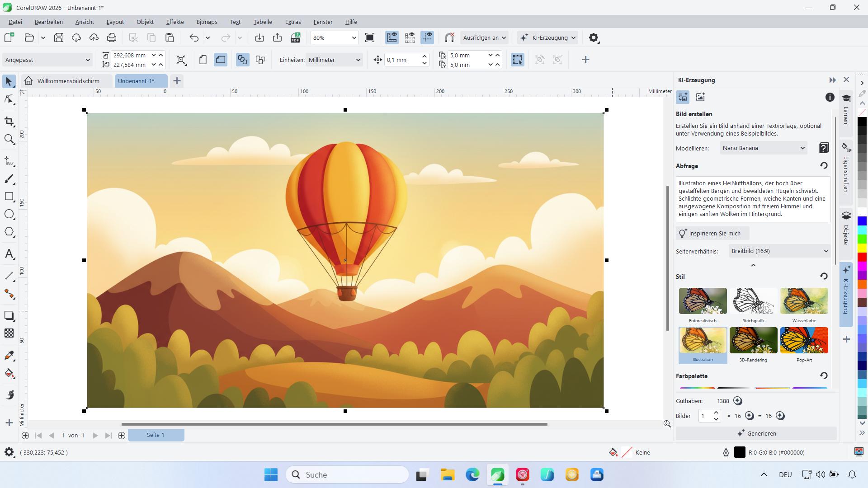Toggle ruler visibility in the toolbar
The image size is (868, 488).
[392, 38]
